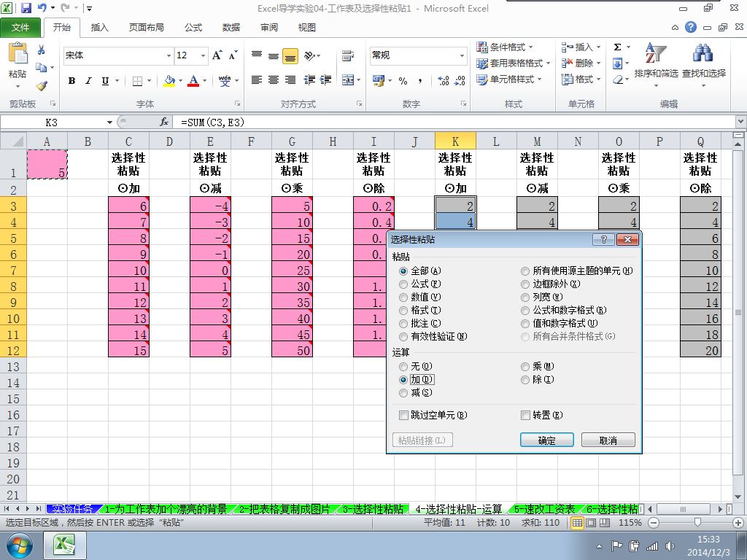
Task: Switch to Page Layout view in status bar
Action: tap(591, 523)
